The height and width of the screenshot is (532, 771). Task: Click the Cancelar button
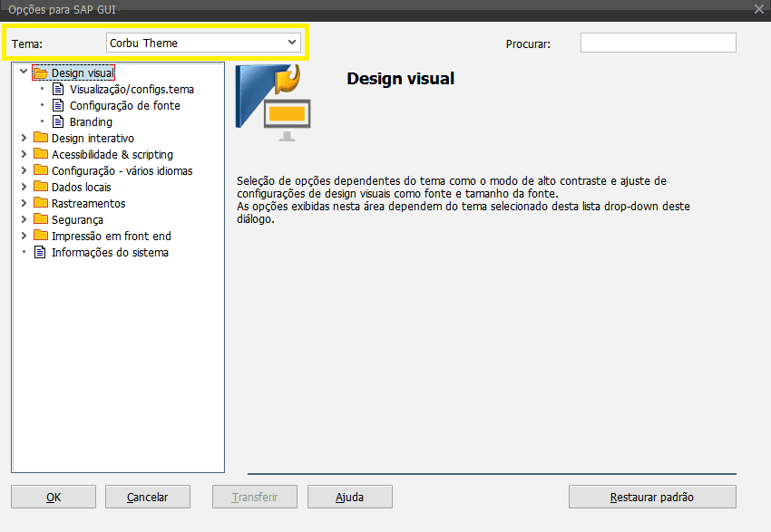148,497
